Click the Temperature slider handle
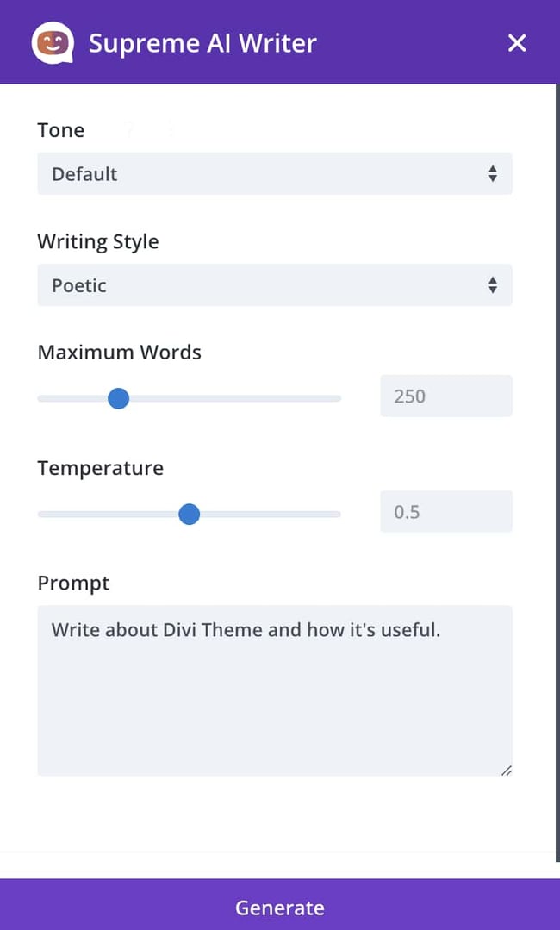This screenshot has height=930, width=560. coord(190,515)
